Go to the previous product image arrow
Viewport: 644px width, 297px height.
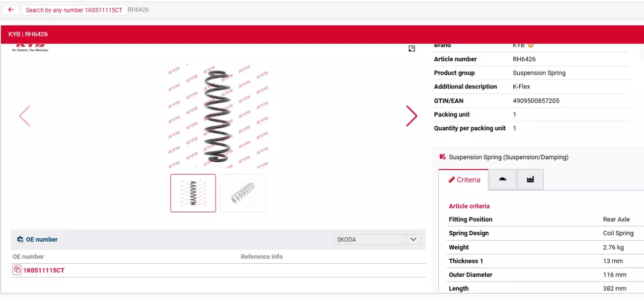point(24,116)
